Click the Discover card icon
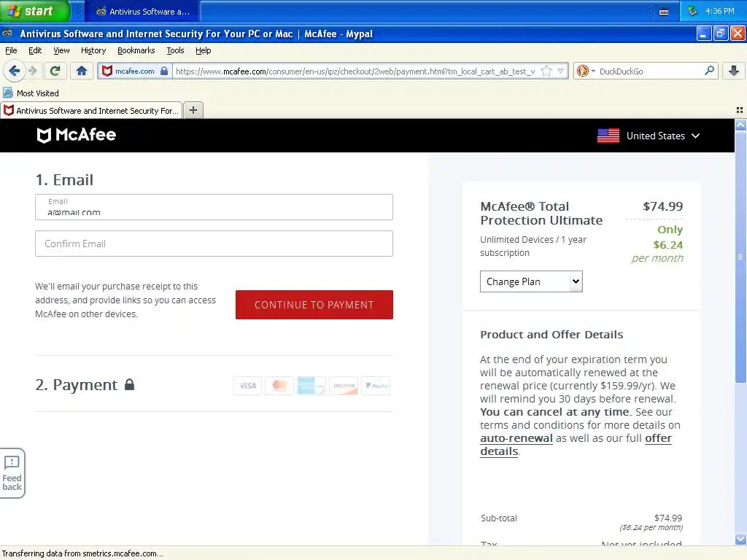Screen dimensions: 747x560 tap(344, 386)
